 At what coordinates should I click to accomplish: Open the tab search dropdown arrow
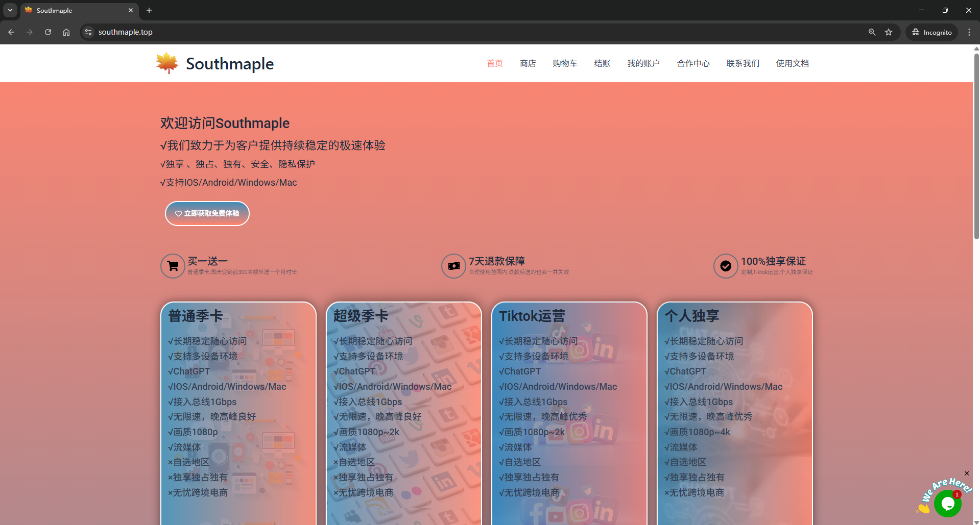tap(10, 10)
